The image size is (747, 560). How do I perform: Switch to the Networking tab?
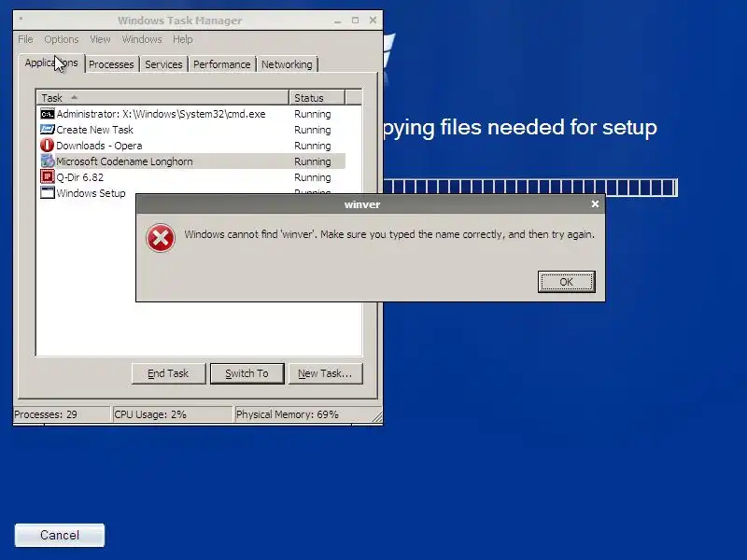click(x=287, y=64)
